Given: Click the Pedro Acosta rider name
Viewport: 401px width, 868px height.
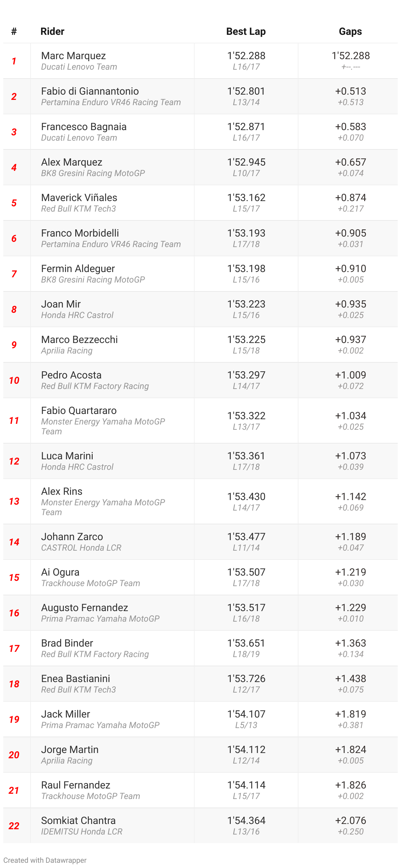Looking at the screenshot, I should coord(71,375).
